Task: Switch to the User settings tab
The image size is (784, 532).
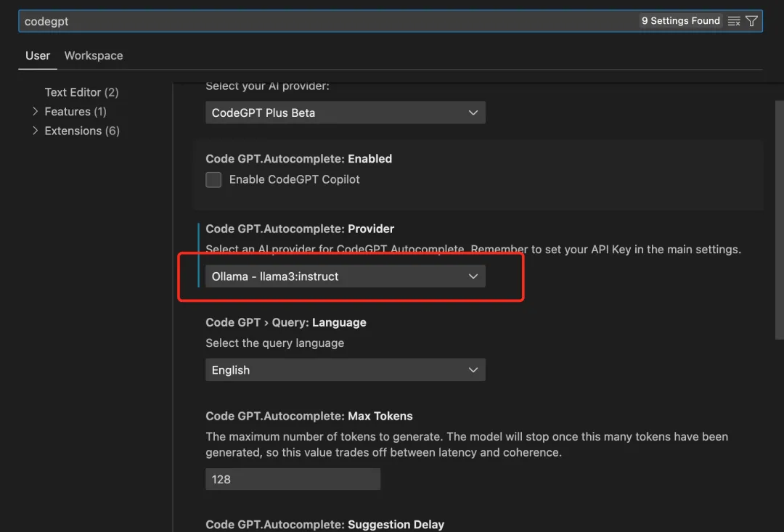Action: pyautogui.click(x=38, y=55)
